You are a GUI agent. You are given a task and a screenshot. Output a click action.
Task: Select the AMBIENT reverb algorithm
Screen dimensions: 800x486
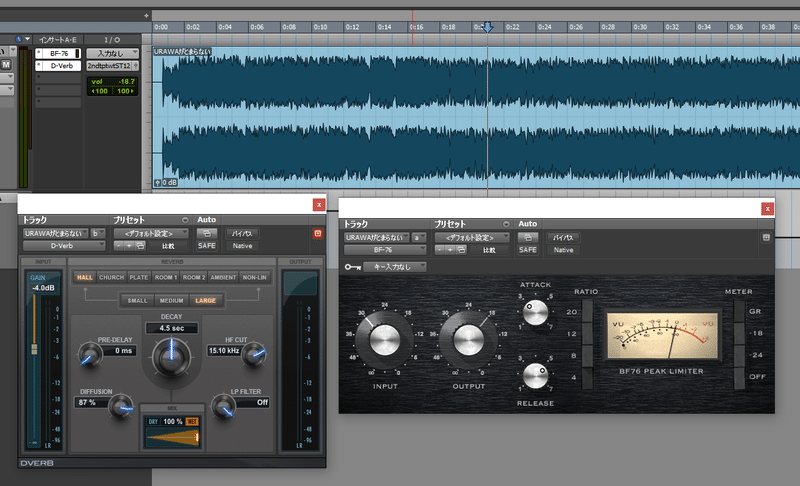223,277
